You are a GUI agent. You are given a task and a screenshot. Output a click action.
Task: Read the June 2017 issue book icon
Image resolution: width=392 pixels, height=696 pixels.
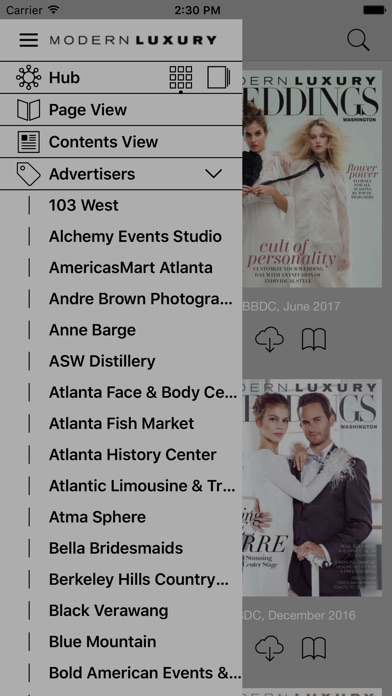point(314,340)
